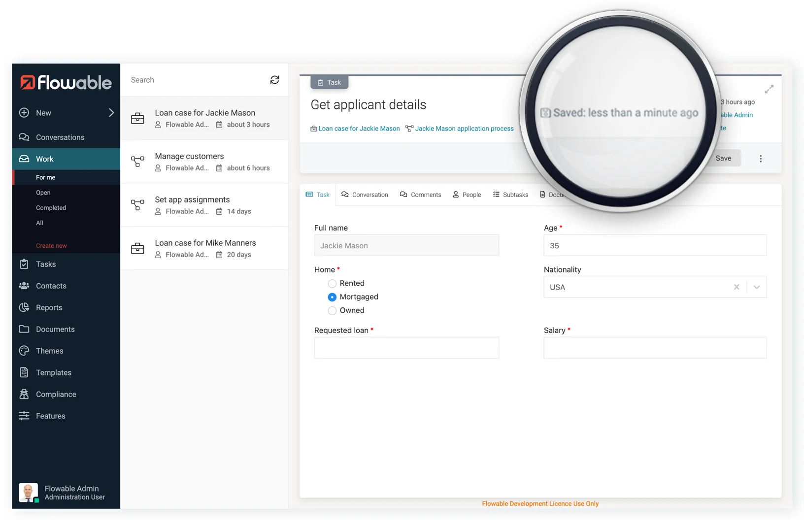Expand the task panel to full screen
The width and height of the screenshot is (804, 532).
pyautogui.click(x=769, y=89)
